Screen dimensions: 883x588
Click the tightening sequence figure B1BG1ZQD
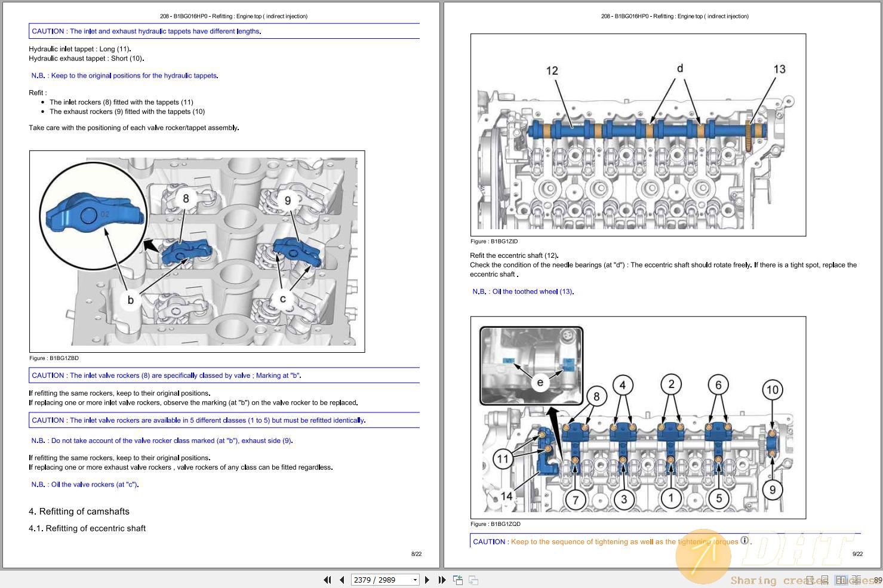coord(638,417)
